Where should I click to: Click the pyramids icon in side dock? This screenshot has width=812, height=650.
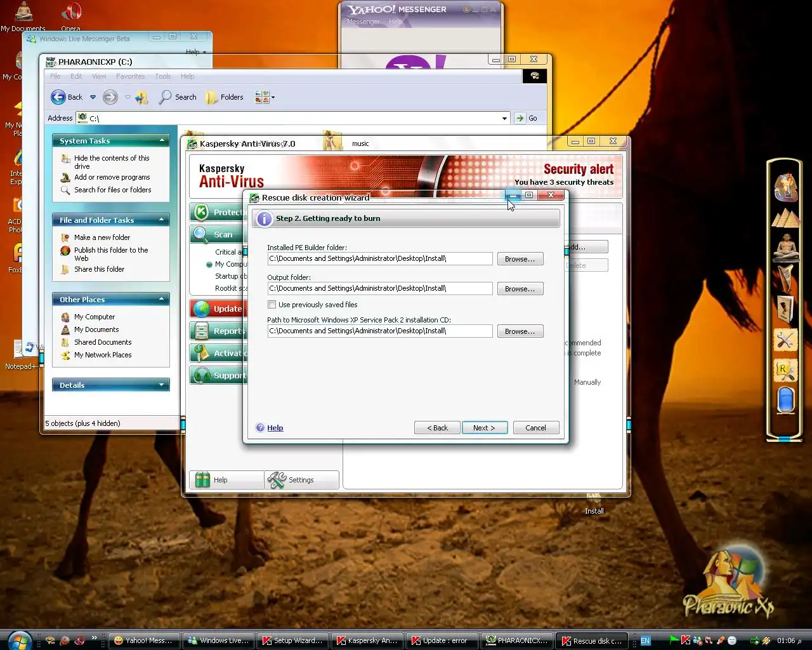pos(785,217)
